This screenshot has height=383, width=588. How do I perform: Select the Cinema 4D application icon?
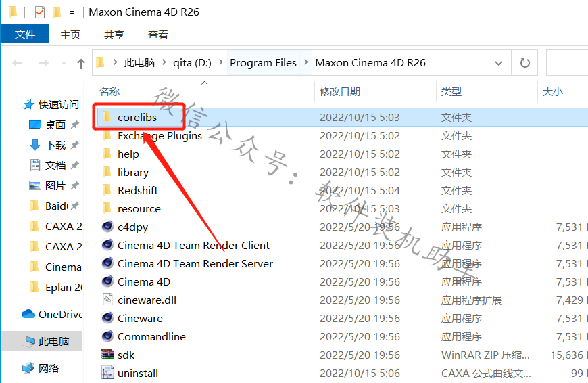pos(107,281)
